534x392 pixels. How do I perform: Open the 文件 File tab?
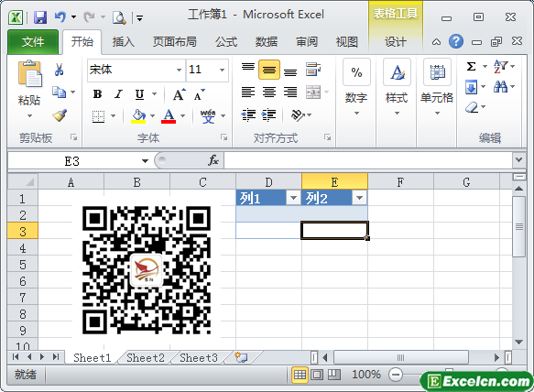(33, 42)
